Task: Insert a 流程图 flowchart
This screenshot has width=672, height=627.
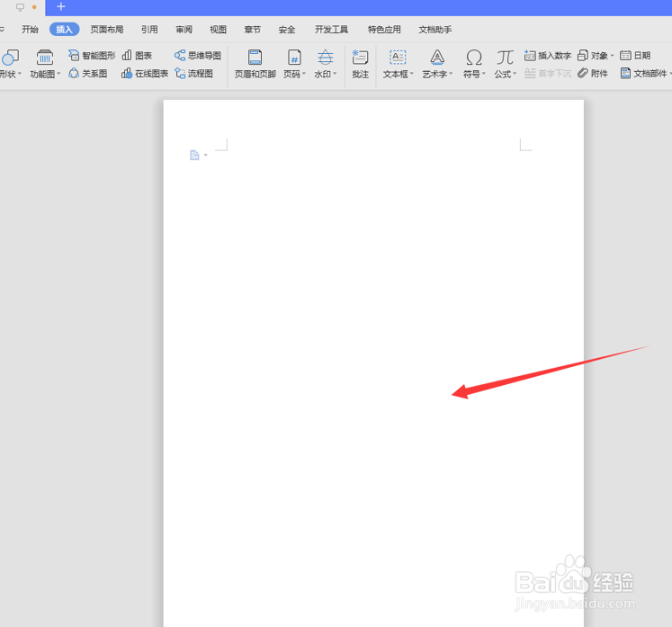Action: point(193,73)
